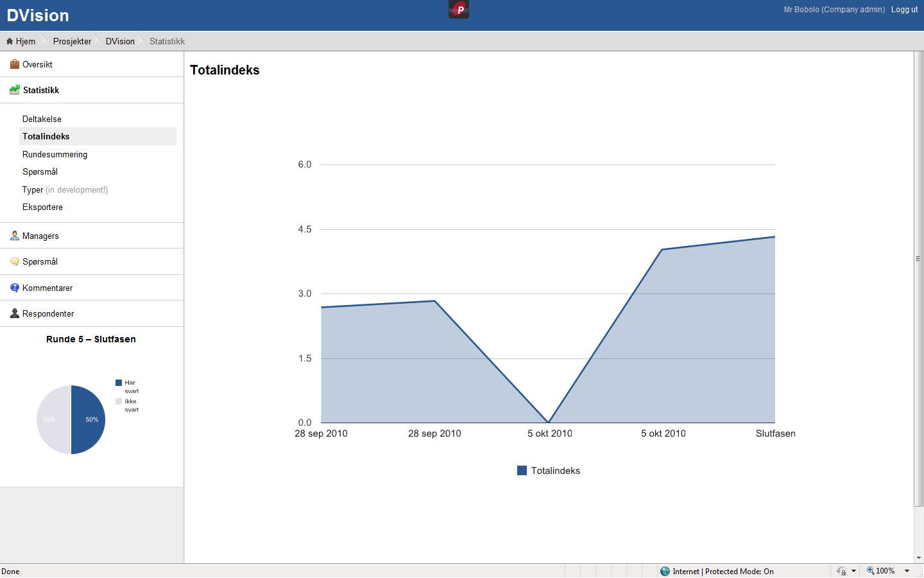Viewport: 924px width, 578px height.
Task: Select Rundesummering under Statistikk
Action: coord(55,154)
